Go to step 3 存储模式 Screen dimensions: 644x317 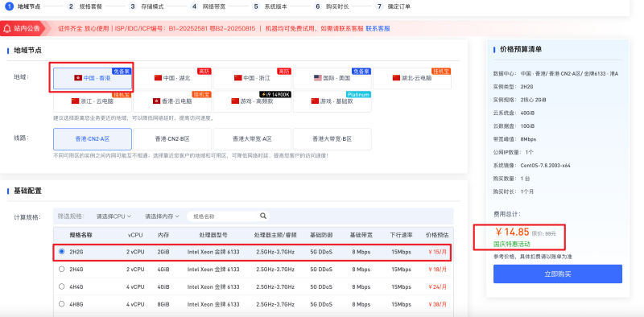coord(147,6)
